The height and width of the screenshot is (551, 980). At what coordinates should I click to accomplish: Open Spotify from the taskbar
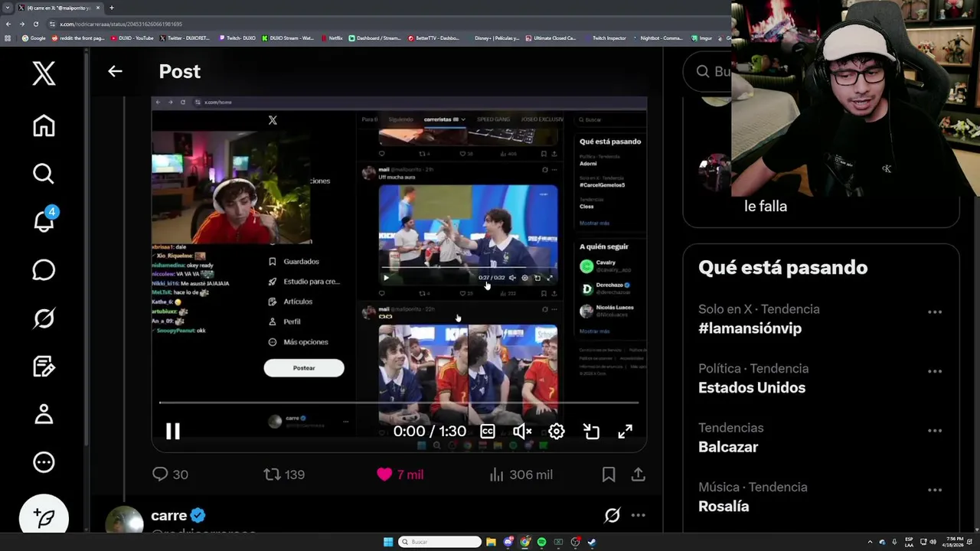[541, 542]
